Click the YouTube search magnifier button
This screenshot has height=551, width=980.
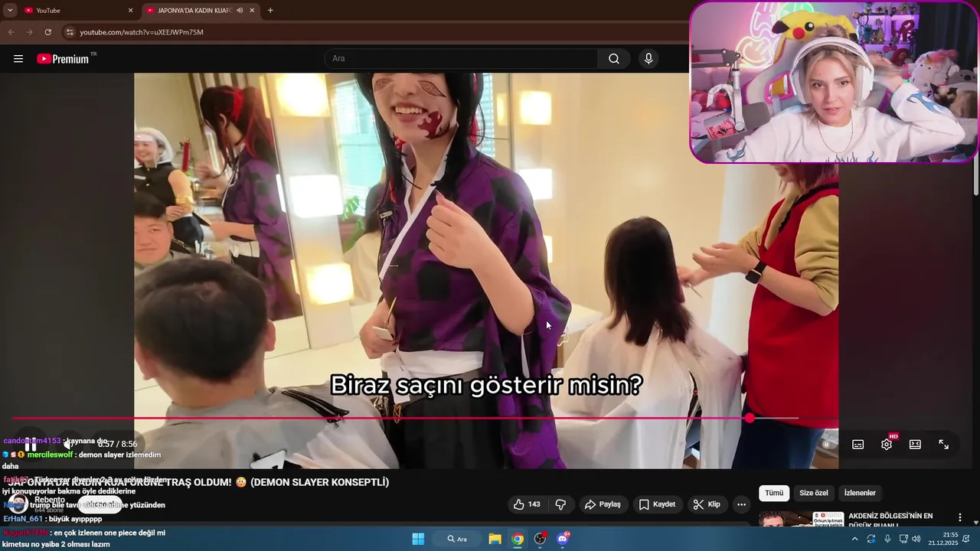tap(614, 59)
